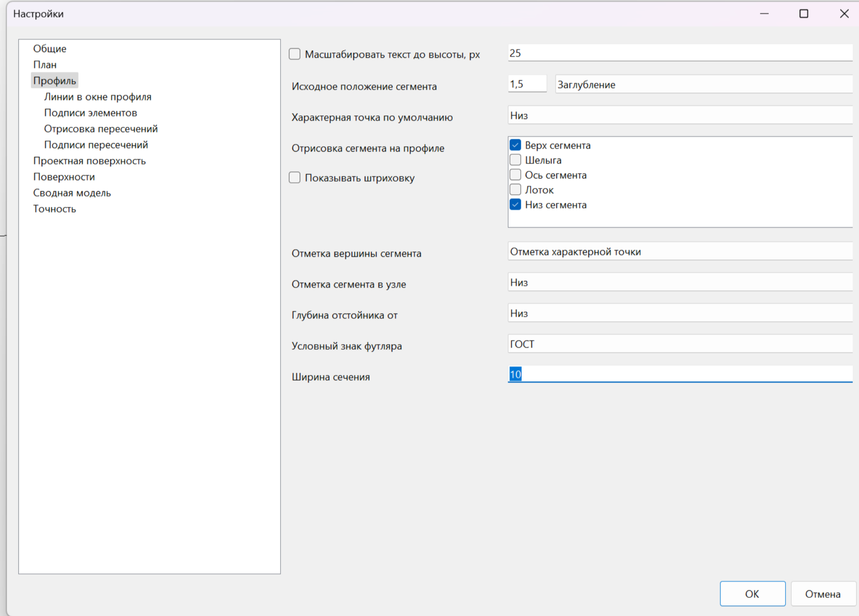The image size is (859, 616).
Task: Enable the scale text to height checkbox
Action: click(x=295, y=54)
